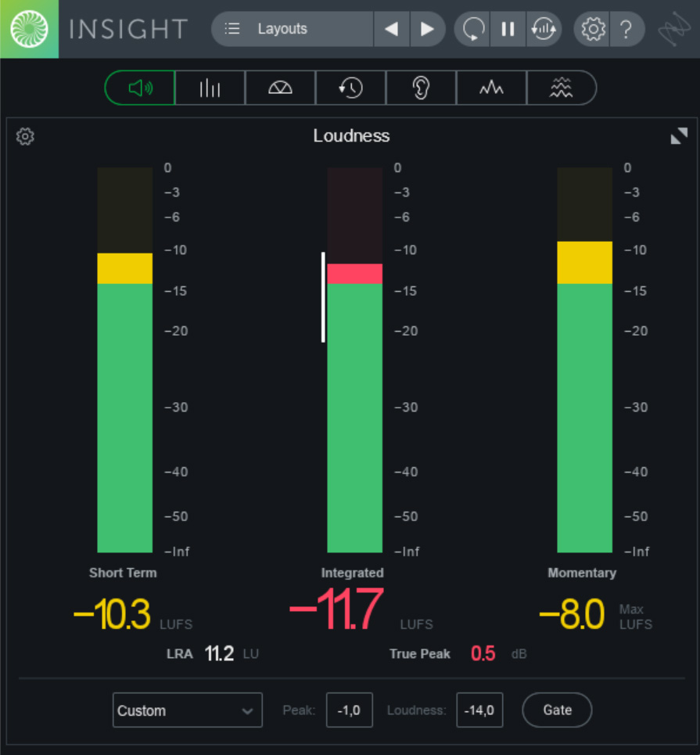Click the LRA 11.2 value

click(x=219, y=653)
